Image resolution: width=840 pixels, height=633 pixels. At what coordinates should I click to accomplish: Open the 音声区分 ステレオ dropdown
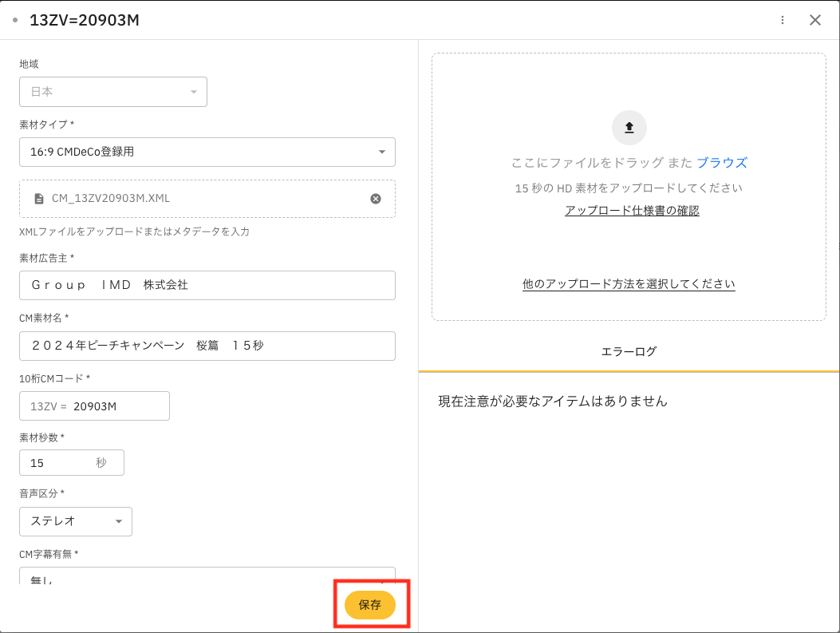click(x=76, y=521)
